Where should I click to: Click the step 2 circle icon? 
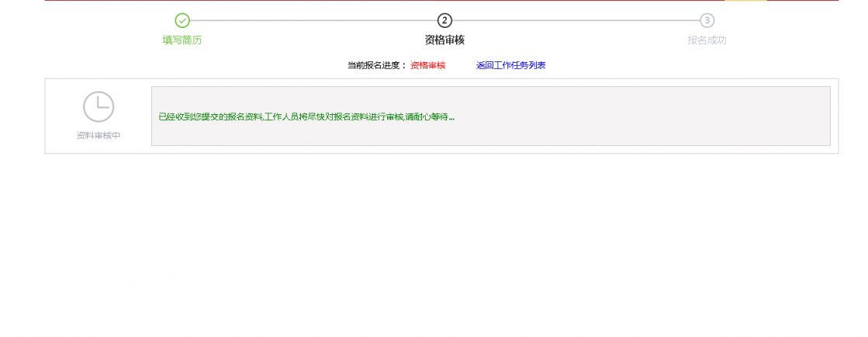[x=444, y=20]
